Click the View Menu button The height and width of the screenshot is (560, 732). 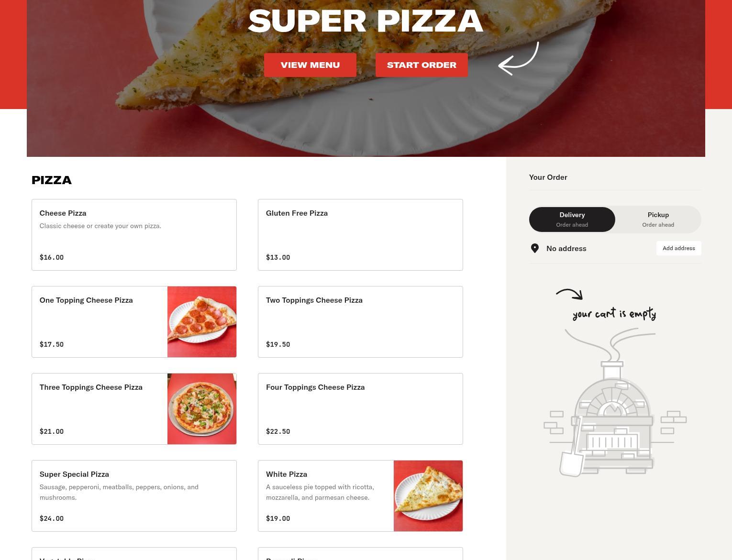pos(310,65)
